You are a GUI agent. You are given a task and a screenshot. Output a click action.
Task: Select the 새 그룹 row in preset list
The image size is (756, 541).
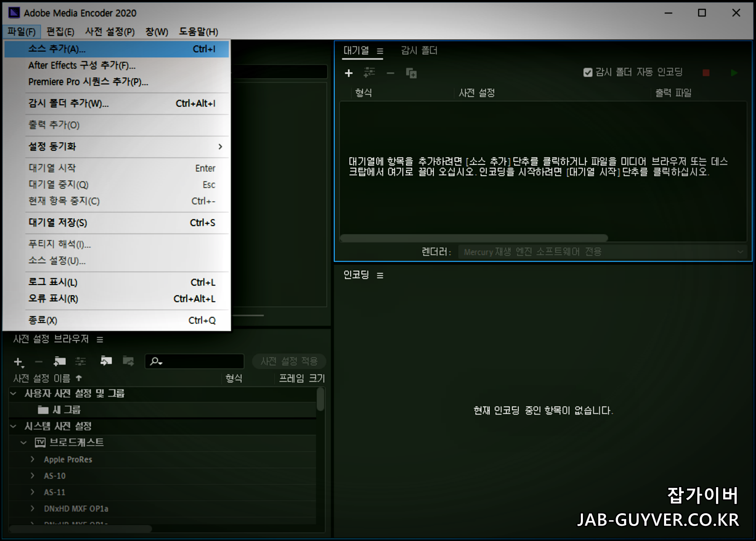(x=163, y=410)
